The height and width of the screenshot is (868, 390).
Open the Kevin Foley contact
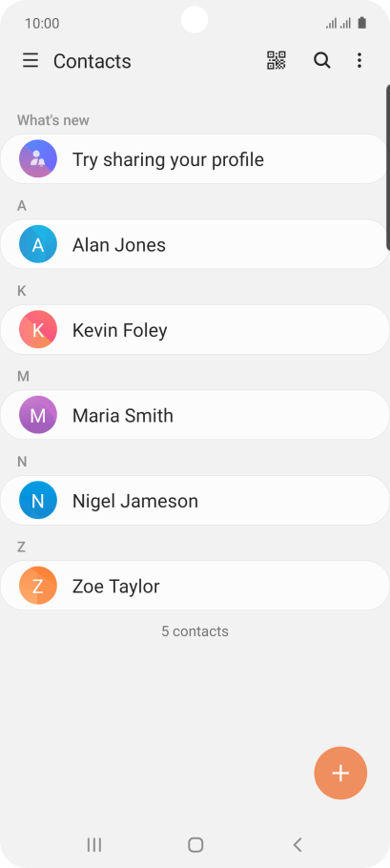coord(195,329)
